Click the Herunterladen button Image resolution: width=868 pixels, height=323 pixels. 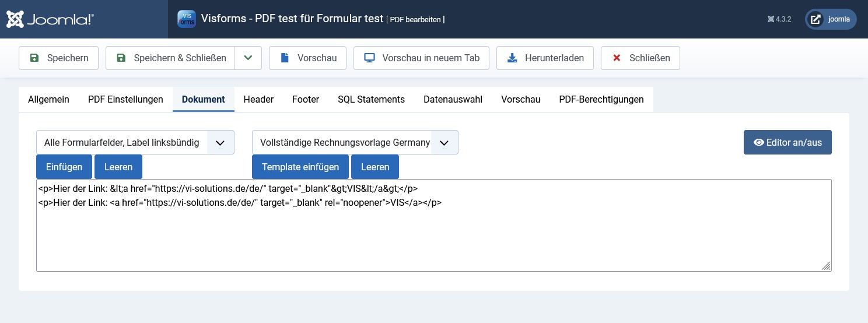545,58
